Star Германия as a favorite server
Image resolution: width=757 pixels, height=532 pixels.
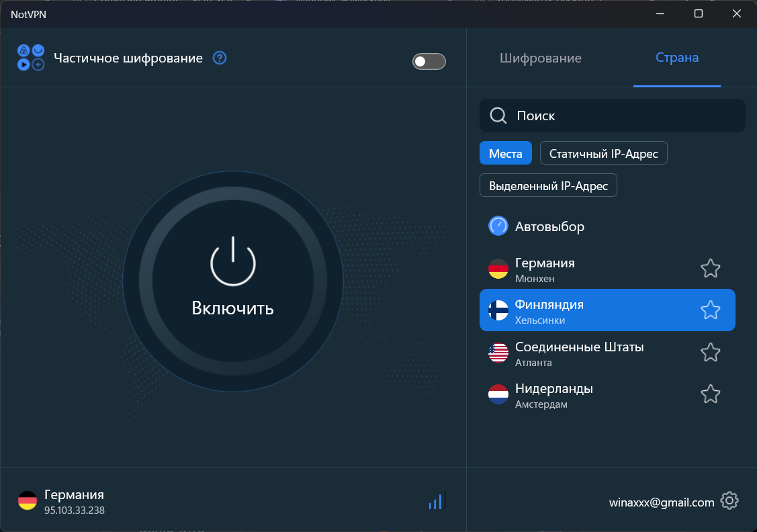point(710,269)
